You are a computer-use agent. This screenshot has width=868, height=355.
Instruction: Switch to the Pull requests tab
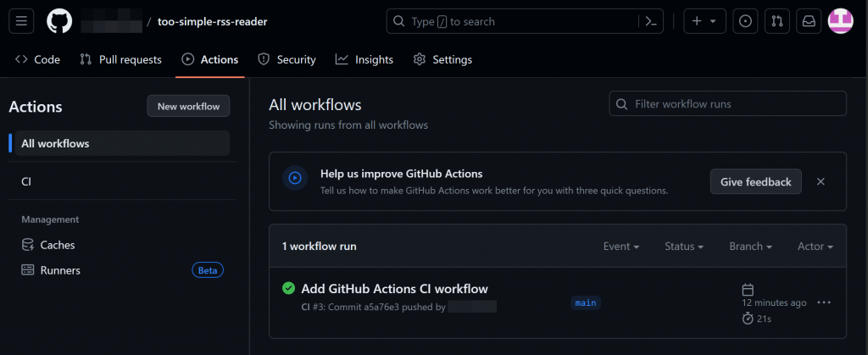[x=120, y=59]
